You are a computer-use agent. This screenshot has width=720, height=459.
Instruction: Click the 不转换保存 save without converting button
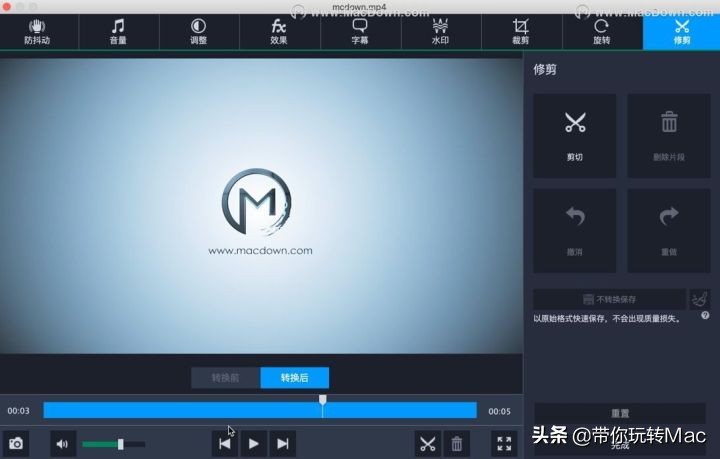[609, 299]
